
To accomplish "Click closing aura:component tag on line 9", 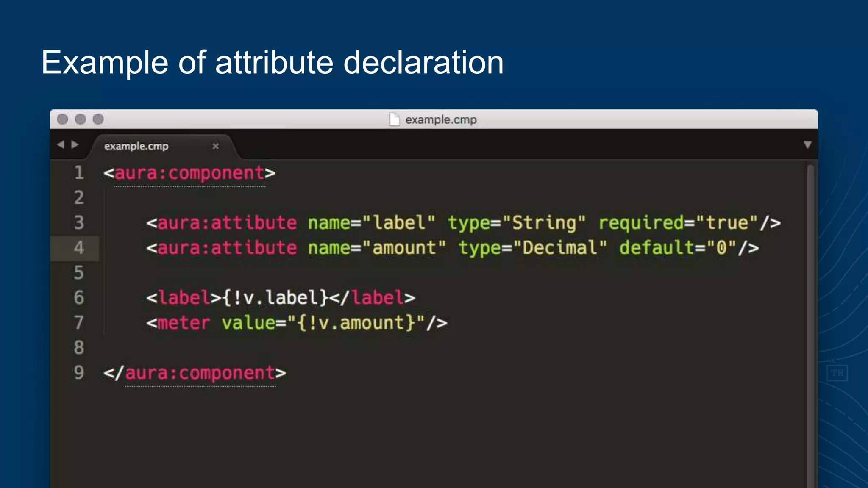I will coord(195,374).
